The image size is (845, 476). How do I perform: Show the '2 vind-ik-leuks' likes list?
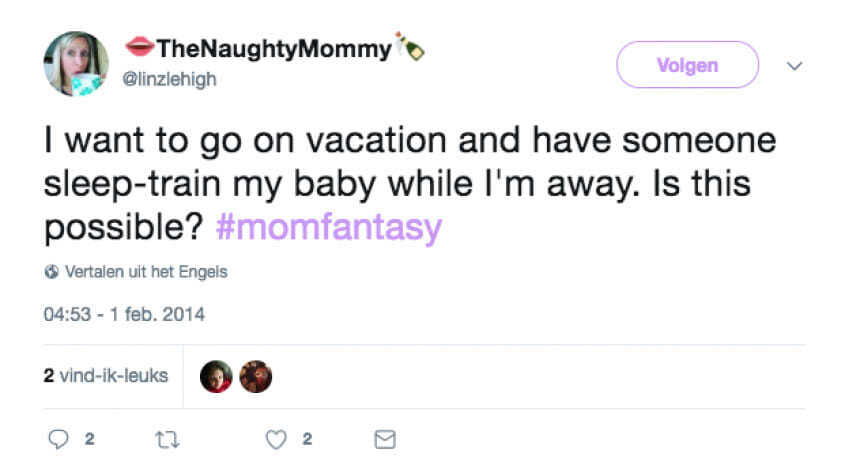pos(106,376)
